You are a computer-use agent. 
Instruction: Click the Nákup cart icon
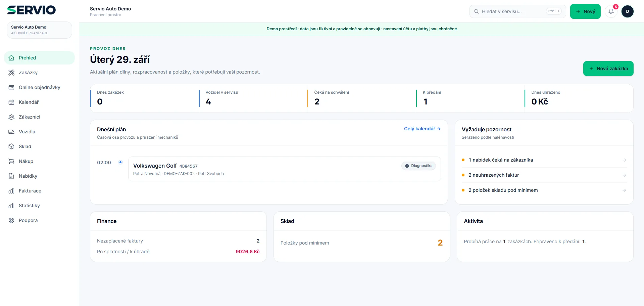click(x=11, y=161)
